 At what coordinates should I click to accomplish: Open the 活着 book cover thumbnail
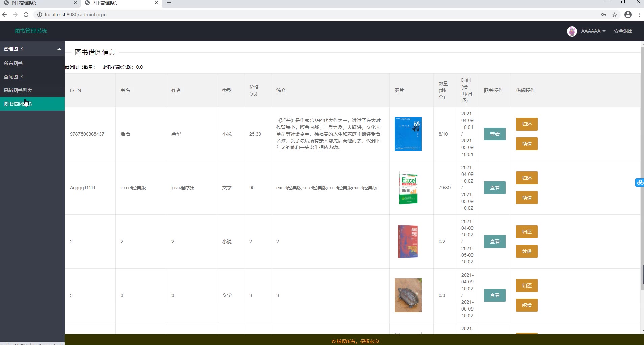408,134
